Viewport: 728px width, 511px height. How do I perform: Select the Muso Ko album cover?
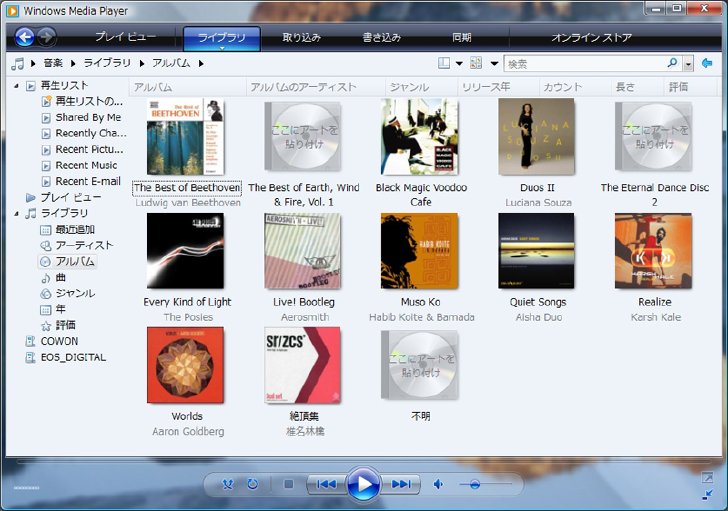(420, 251)
